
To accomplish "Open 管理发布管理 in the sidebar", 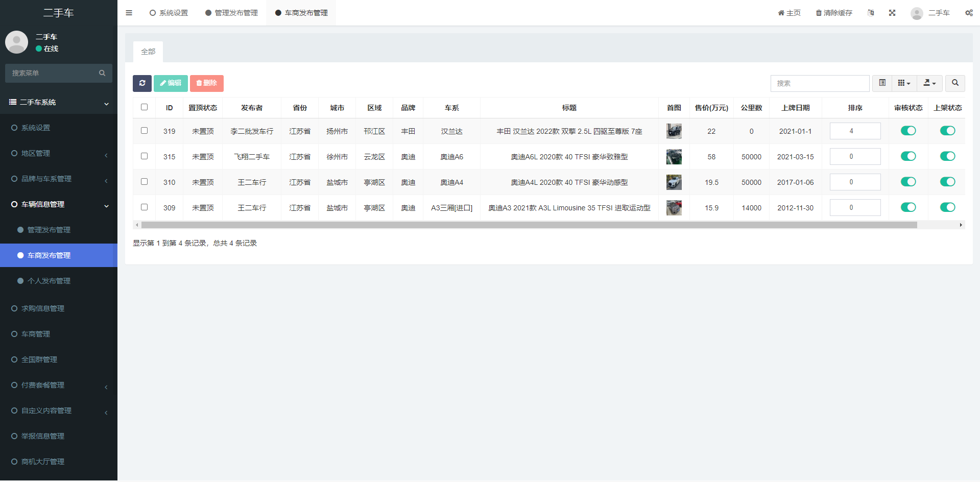I will point(59,230).
